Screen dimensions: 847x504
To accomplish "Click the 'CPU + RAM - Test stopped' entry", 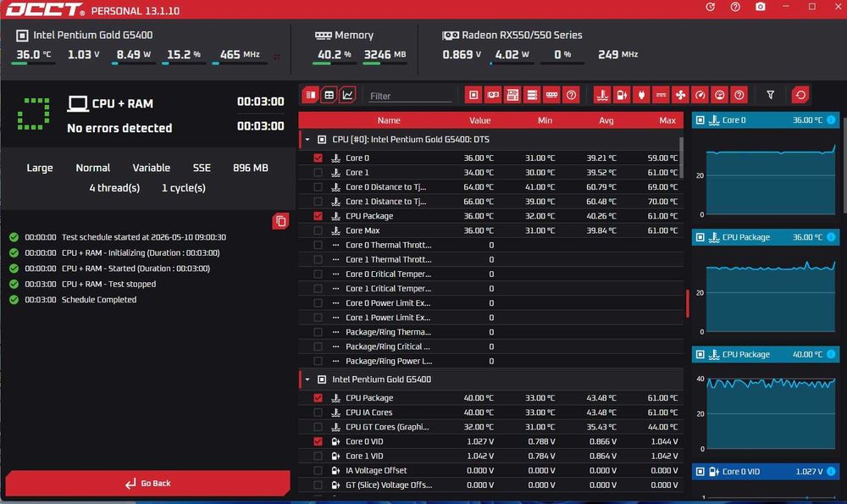I will click(x=108, y=284).
